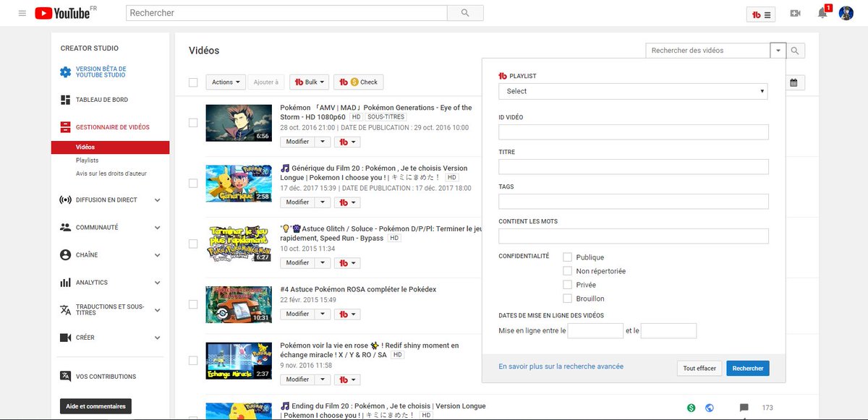Viewport: 868px width, 420px height.
Task: Click the Tableau de bord icon
Action: [x=66, y=100]
